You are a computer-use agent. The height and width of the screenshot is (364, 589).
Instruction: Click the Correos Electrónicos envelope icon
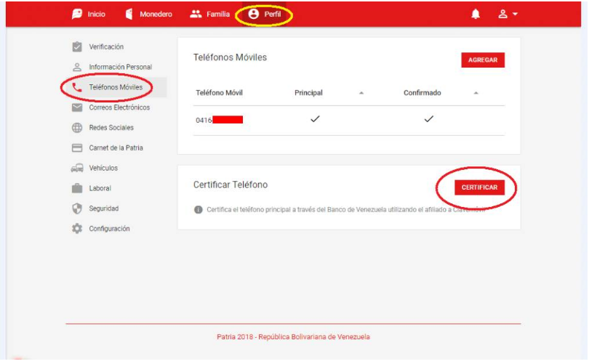[76, 108]
